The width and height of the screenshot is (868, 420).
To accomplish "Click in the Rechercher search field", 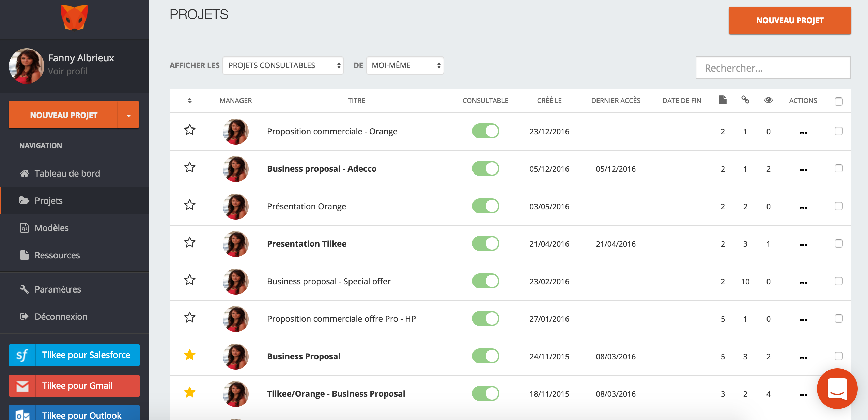I will (773, 67).
